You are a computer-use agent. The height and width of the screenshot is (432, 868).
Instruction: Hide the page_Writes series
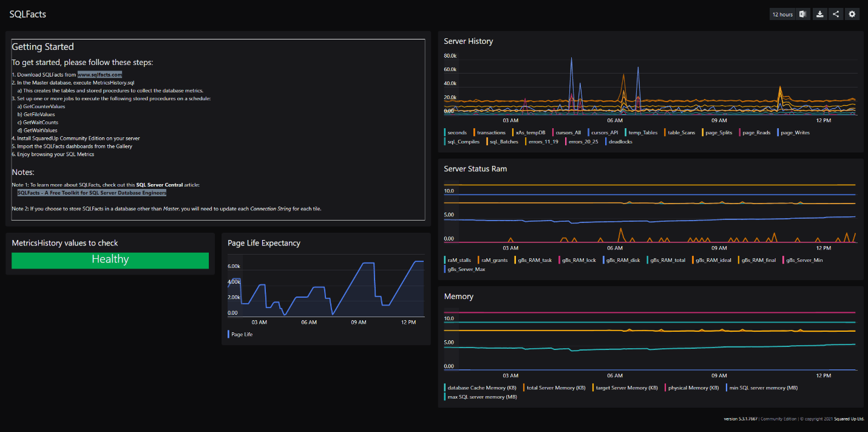click(795, 132)
